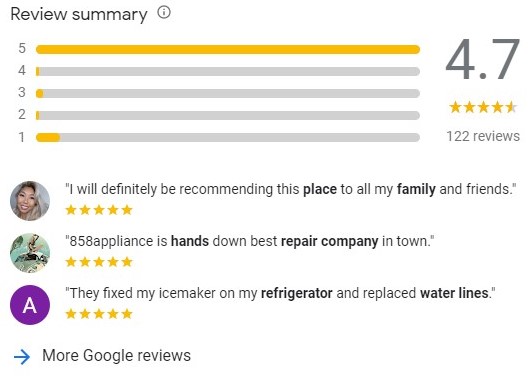Screen dimensions: 529x377
Task: Select the 4-star rating bar
Action: 228,72
